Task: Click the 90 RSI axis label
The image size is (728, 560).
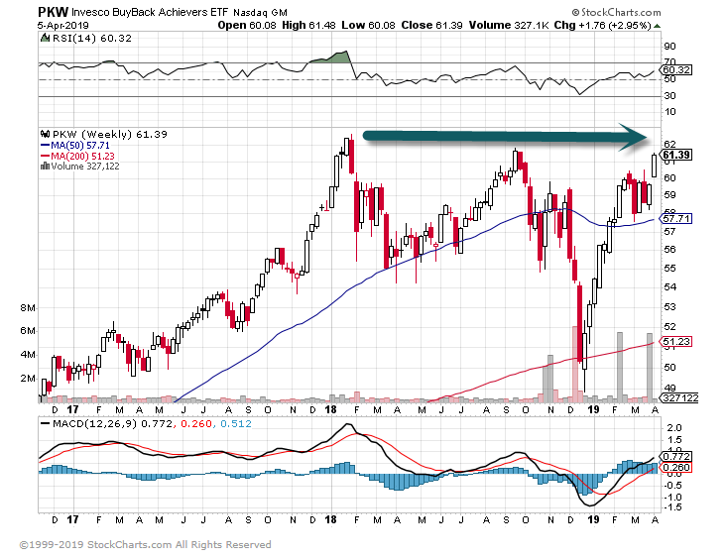Action: click(669, 46)
